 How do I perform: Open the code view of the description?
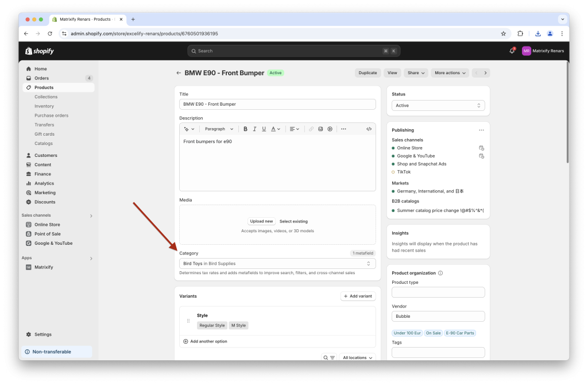369,129
